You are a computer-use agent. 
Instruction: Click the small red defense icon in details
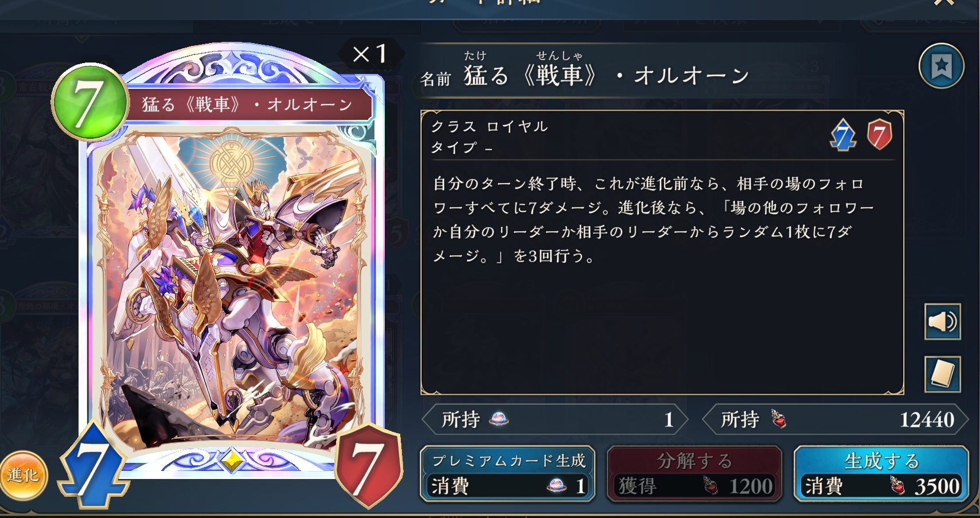pyautogui.click(x=879, y=135)
